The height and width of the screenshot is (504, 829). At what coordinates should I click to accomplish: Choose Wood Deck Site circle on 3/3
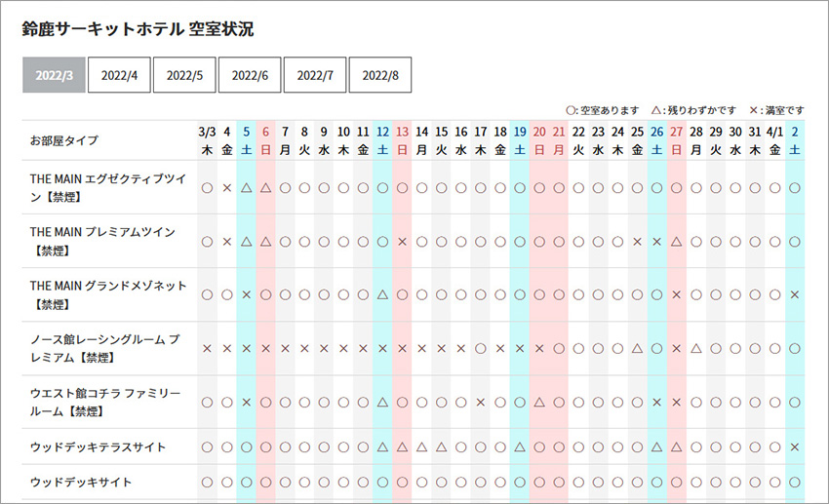(x=207, y=483)
